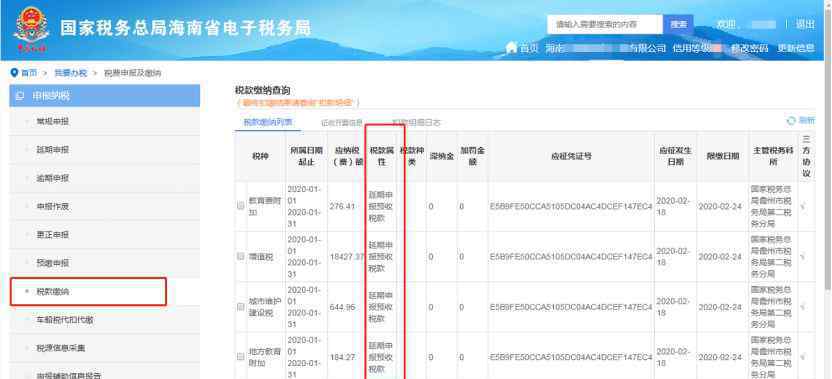Select checkbox for 城市维护建设税 row
This screenshot has width=832, height=379.
pyautogui.click(x=241, y=307)
